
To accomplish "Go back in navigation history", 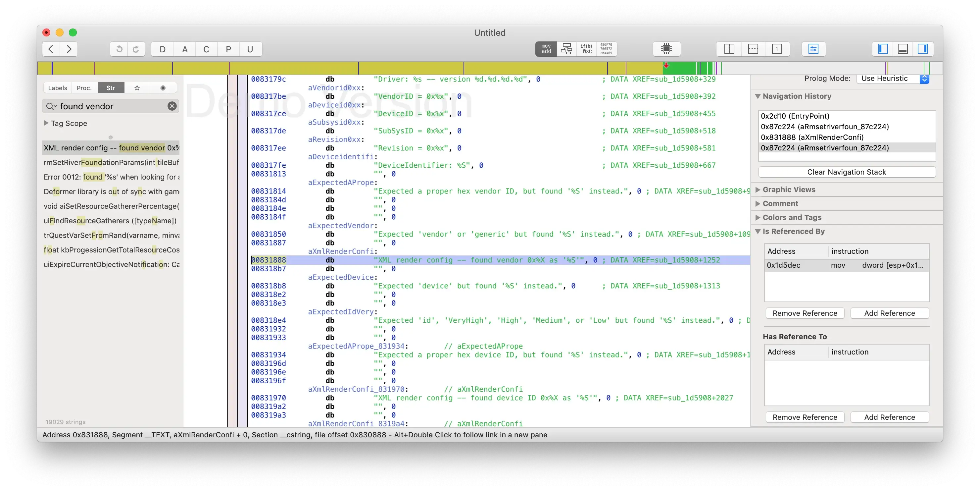I will tap(51, 49).
